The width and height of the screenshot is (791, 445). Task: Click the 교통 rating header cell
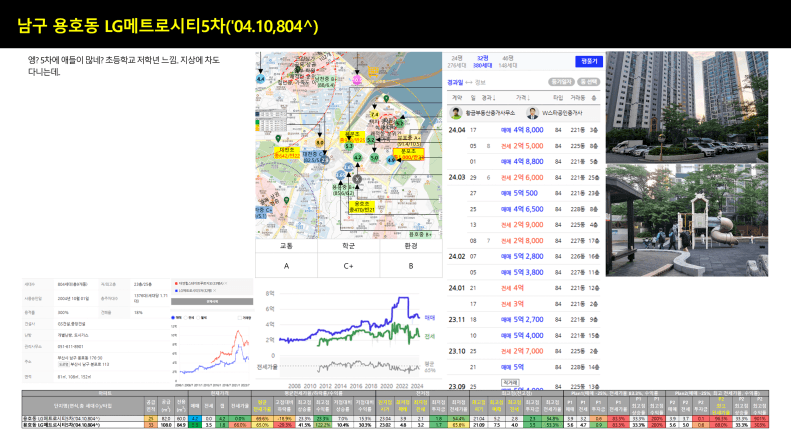[287, 246]
